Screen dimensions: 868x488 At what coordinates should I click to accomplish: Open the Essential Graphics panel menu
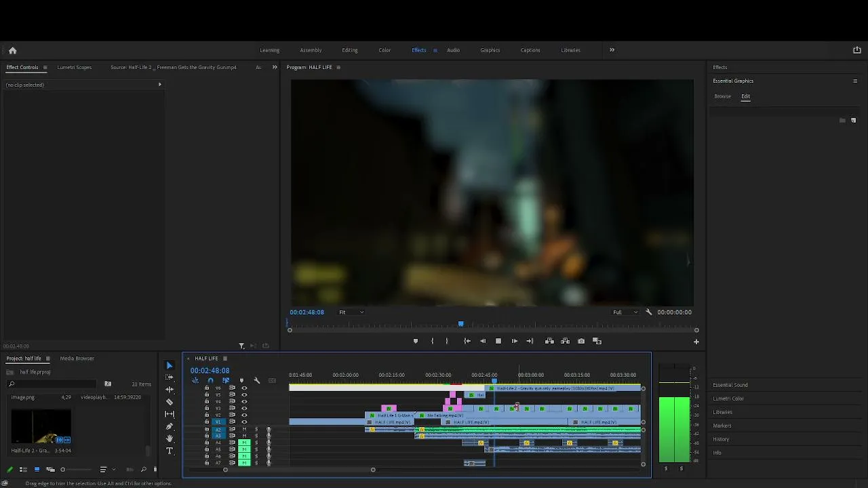[855, 81]
